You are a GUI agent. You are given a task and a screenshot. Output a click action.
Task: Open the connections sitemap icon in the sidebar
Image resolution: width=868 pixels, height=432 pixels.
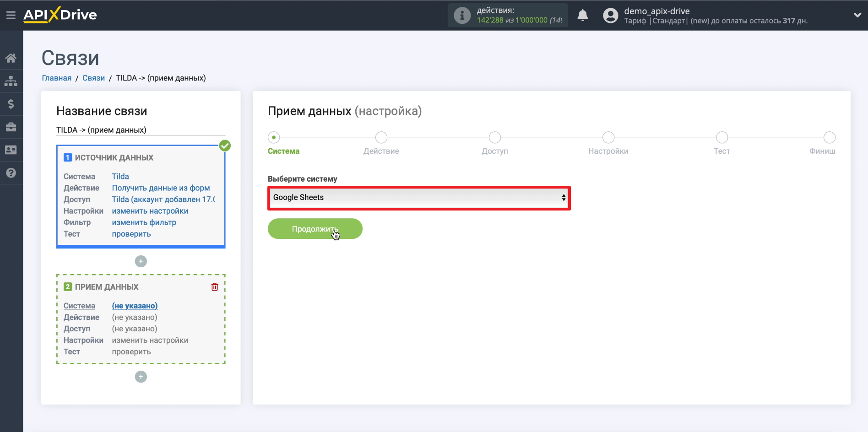(11, 81)
